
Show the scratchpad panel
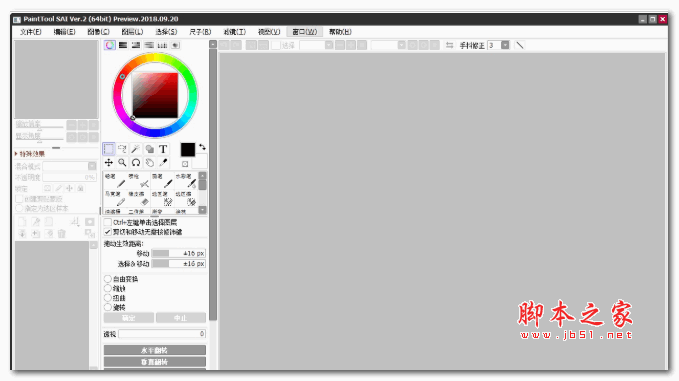[175, 45]
